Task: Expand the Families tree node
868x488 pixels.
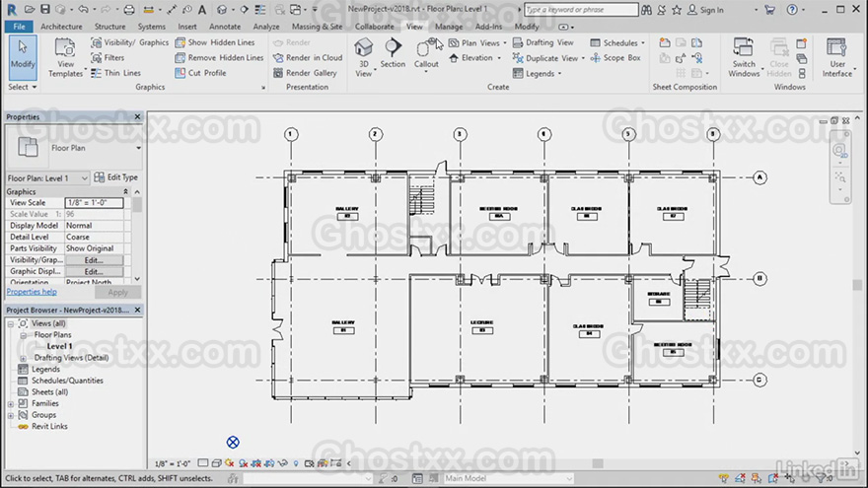Action: click(11, 404)
